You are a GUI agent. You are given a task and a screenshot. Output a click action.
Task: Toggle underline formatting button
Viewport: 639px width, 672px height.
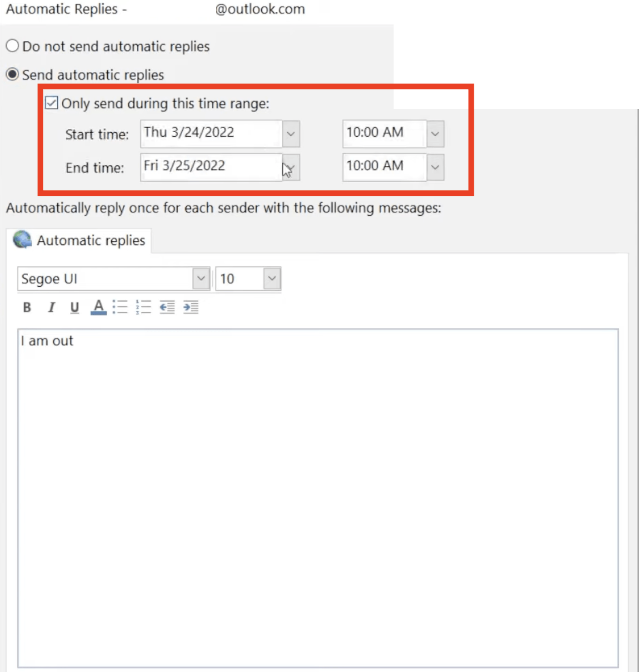(75, 308)
